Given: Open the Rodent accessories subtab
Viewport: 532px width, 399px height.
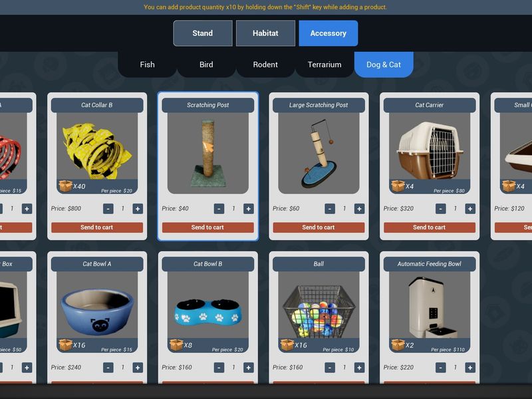Looking at the screenshot, I should coord(265,65).
